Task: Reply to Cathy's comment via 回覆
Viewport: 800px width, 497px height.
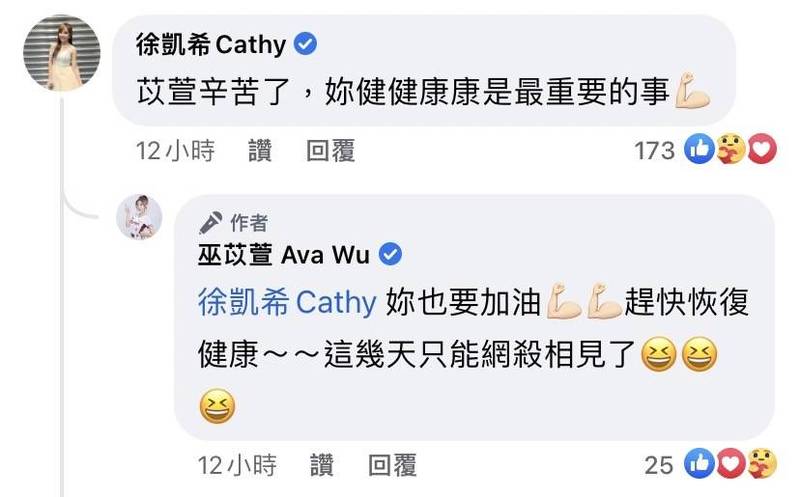Action: click(x=331, y=151)
